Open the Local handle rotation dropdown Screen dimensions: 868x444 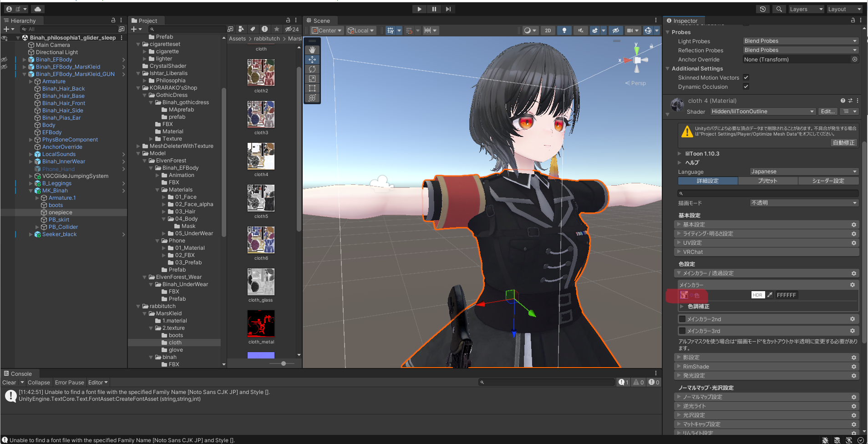coord(360,30)
